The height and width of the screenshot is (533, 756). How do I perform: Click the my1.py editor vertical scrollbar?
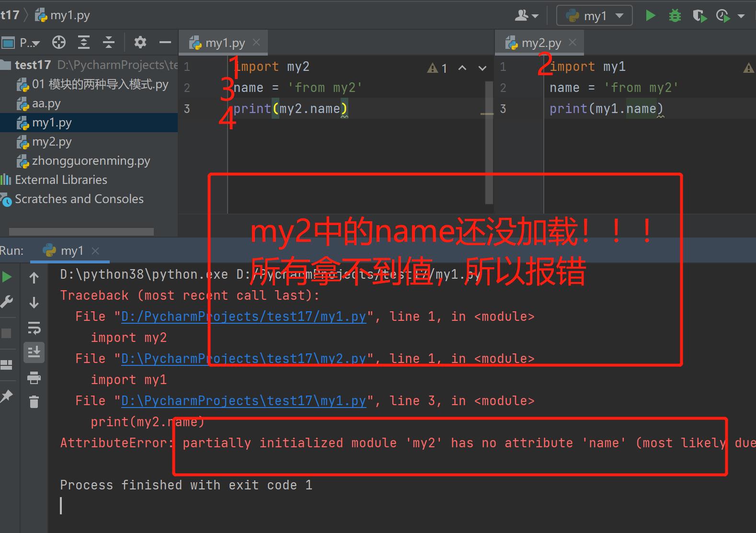pos(489,142)
